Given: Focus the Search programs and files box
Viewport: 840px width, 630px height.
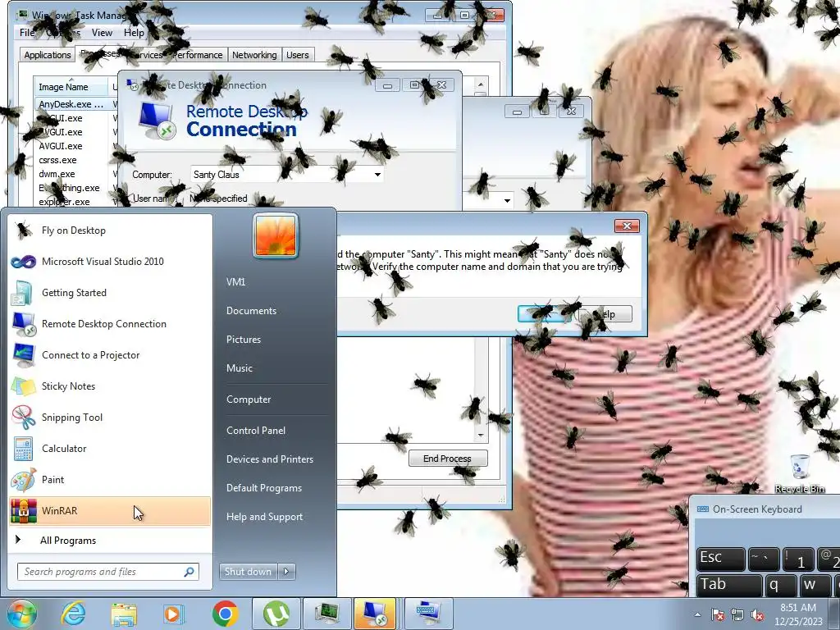Looking at the screenshot, I should coord(107,572).
